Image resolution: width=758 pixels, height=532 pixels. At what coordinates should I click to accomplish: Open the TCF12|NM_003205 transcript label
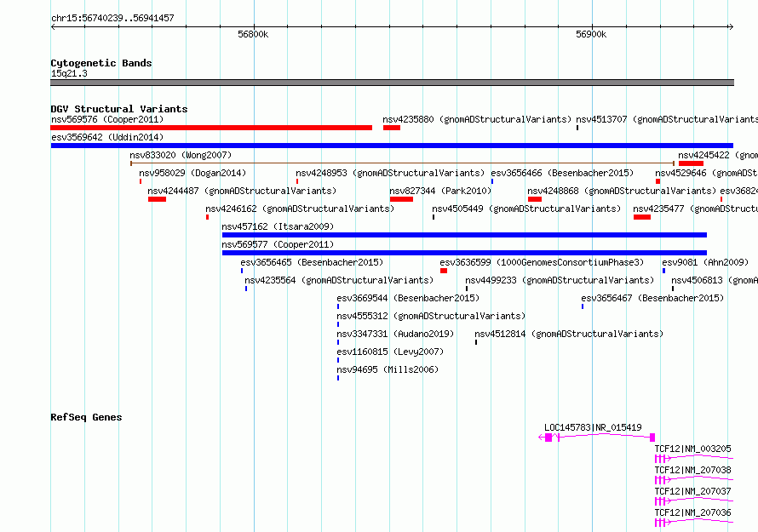[692, 449]
